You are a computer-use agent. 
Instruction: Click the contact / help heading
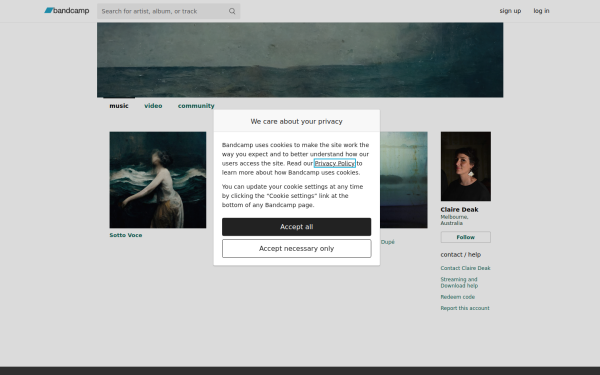tap(461, 254)
